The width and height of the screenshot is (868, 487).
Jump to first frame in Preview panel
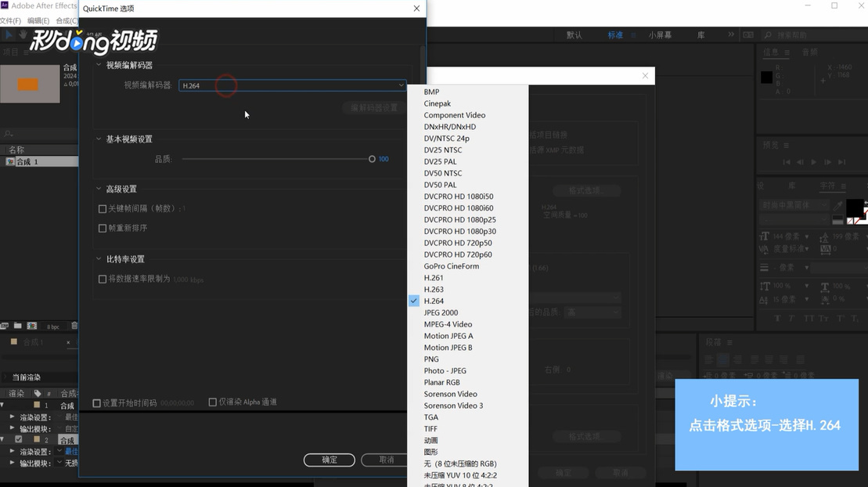[786, 162]
